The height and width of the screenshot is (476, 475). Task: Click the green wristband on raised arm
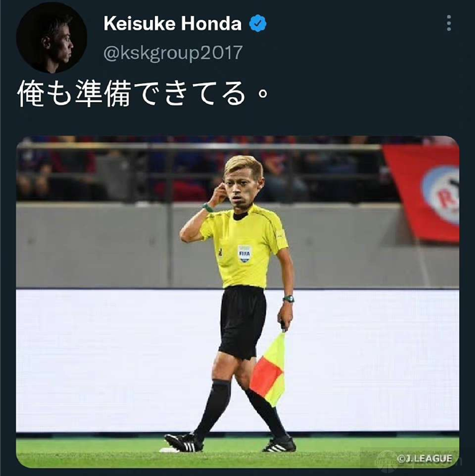pos(208,208)
